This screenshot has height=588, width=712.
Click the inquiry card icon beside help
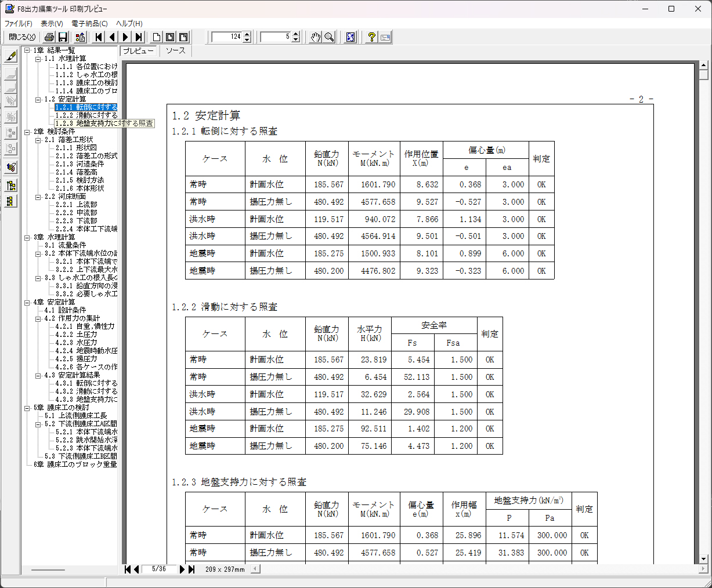(x=385, y=37)
